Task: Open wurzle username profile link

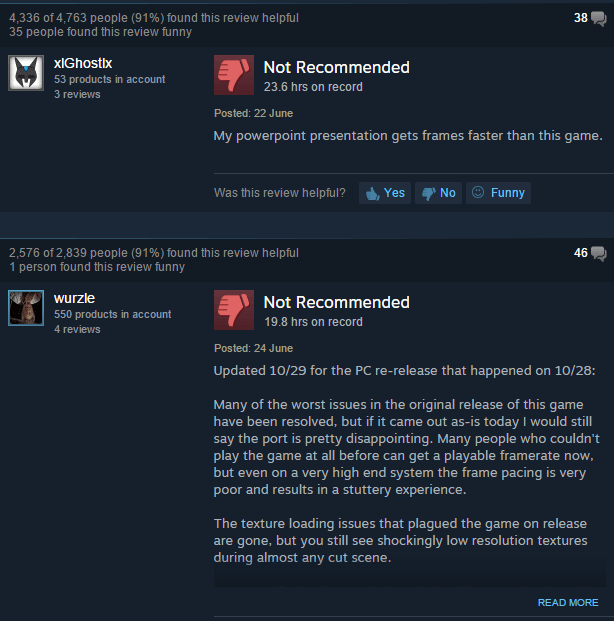Action: (x=74, y=298)
